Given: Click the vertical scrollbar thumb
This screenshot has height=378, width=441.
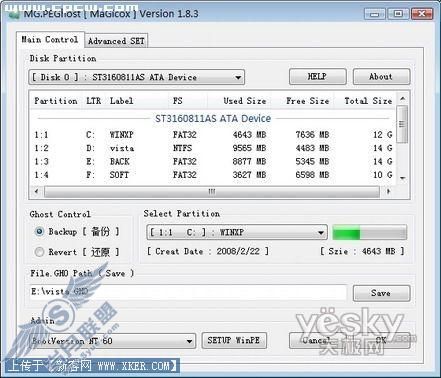Looking at the screenshot, I should click(x=403, y=124).
